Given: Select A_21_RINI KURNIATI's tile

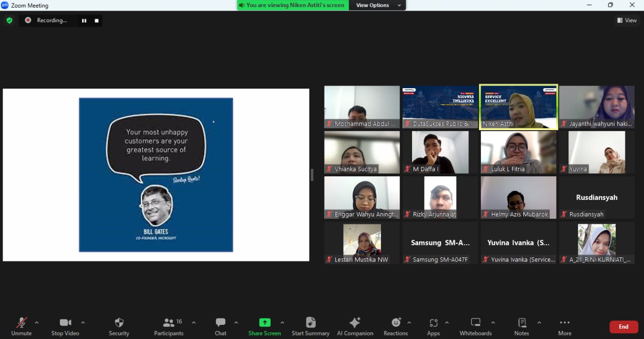Looking at the screenshot, I should coord(597,243).
